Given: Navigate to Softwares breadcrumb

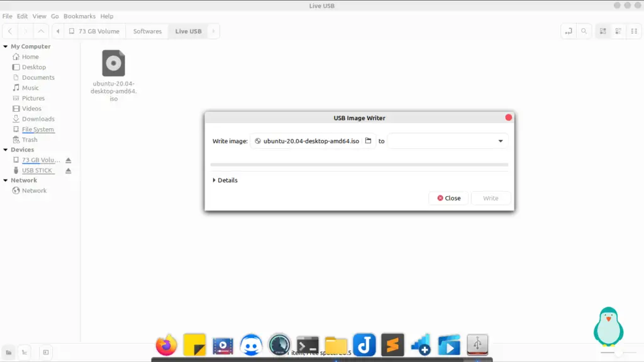Looking at the screenshot, I should click(147, 31).
